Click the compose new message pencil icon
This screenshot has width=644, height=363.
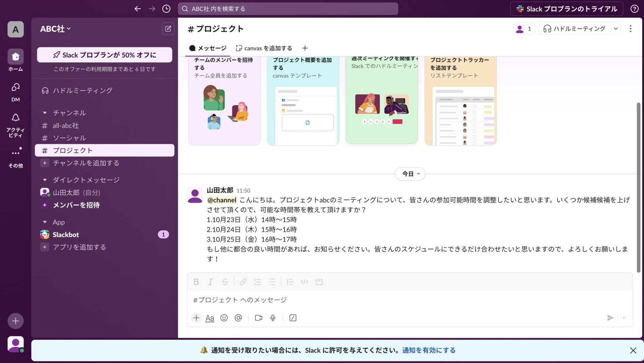tap(168, 29)
